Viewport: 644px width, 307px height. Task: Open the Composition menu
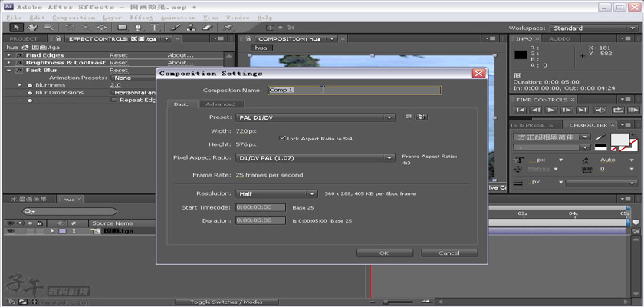[x=74, y=18]
